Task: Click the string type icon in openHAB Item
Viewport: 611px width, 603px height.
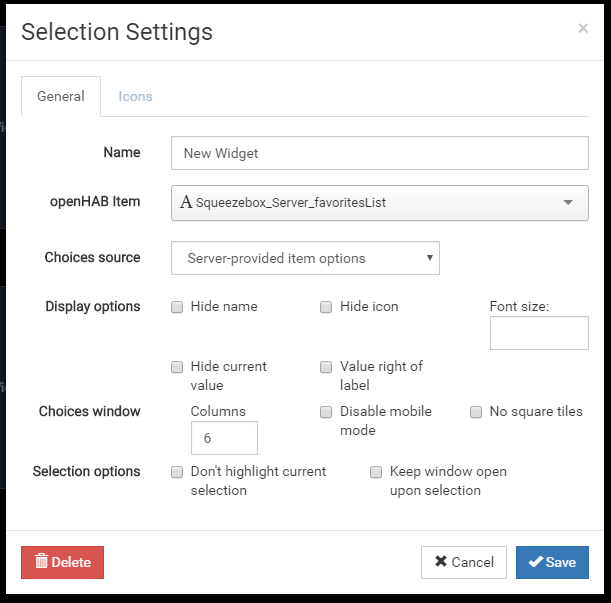Action: tap(186, 203)
